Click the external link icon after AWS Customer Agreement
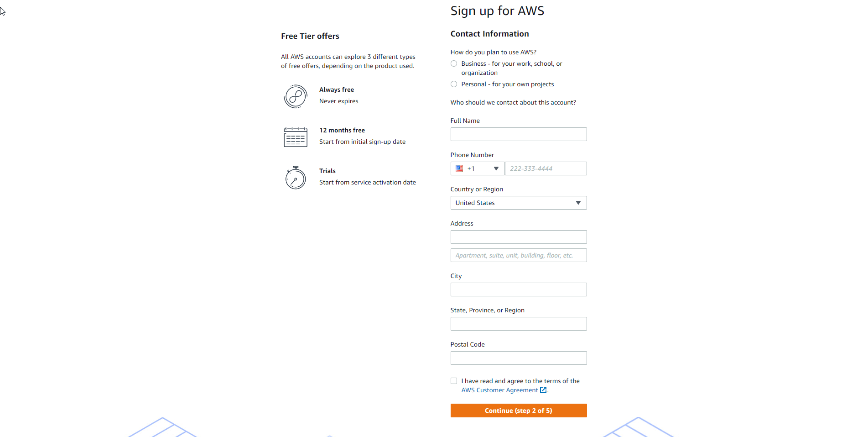Viewport: 868px width, 437px height. tap(543, 390)
